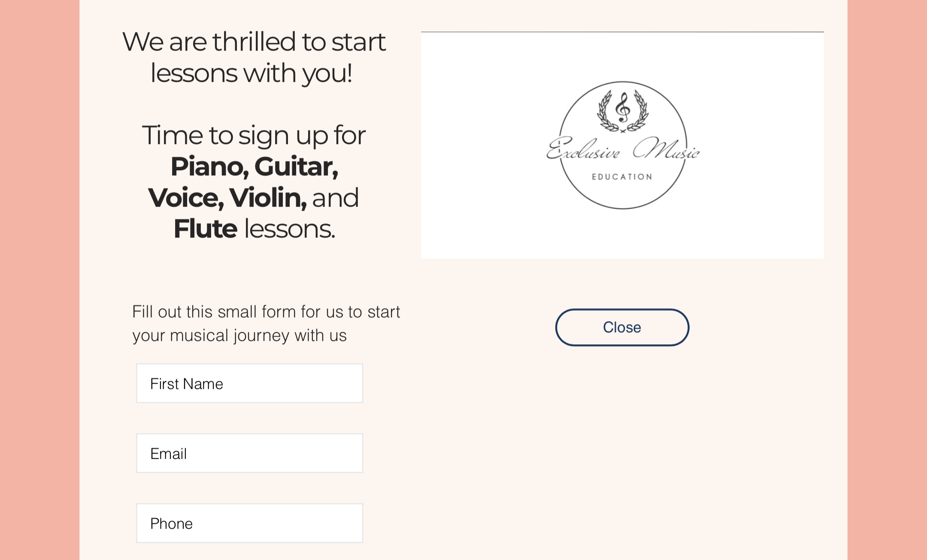Click the pink background right of the popup
This screenshot has height=560, width=927.
[x=887, y=280]
